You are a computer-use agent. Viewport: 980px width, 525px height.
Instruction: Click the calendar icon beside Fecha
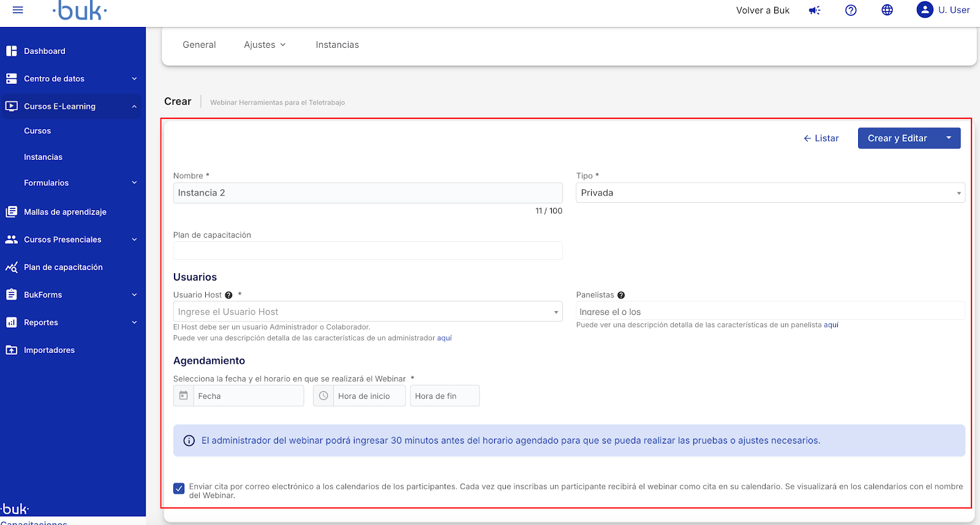point(184,396)
